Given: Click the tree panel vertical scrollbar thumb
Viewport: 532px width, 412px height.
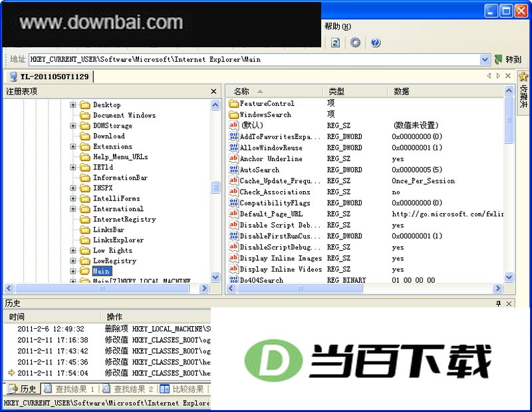Looking at the screenshot, I should click(215, 187).
